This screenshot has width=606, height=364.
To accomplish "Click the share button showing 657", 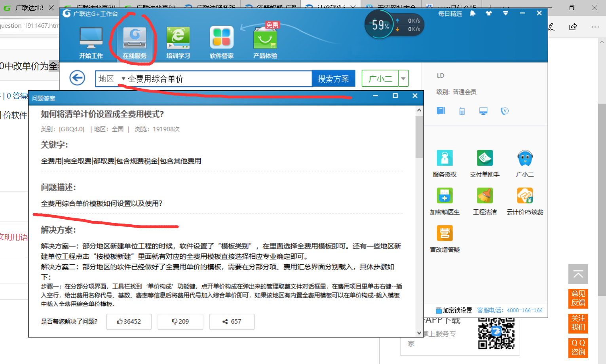I will (232, 322).
